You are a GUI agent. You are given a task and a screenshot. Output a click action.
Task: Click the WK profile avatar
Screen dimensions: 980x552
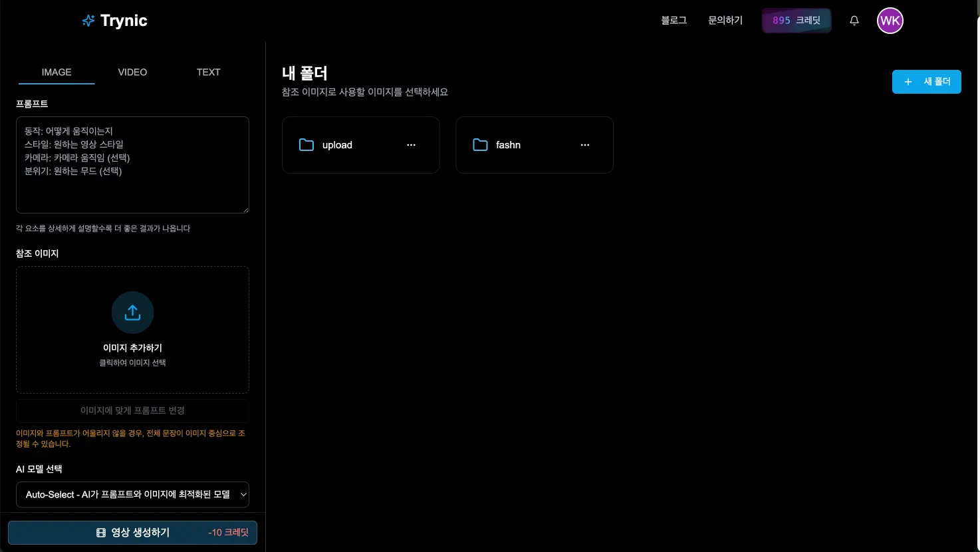coord(890,21)
